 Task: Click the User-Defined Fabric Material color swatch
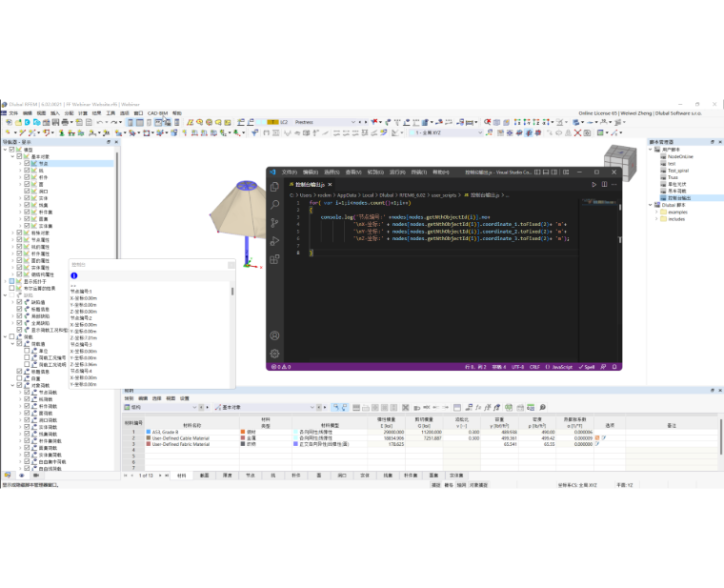coord(149,444)
